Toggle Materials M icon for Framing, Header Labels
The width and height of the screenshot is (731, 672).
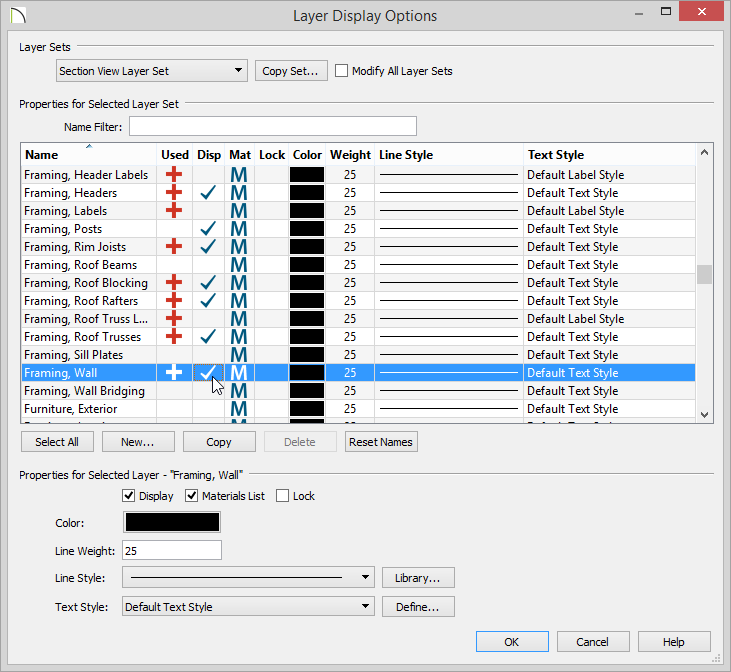(x=239, y=175)
